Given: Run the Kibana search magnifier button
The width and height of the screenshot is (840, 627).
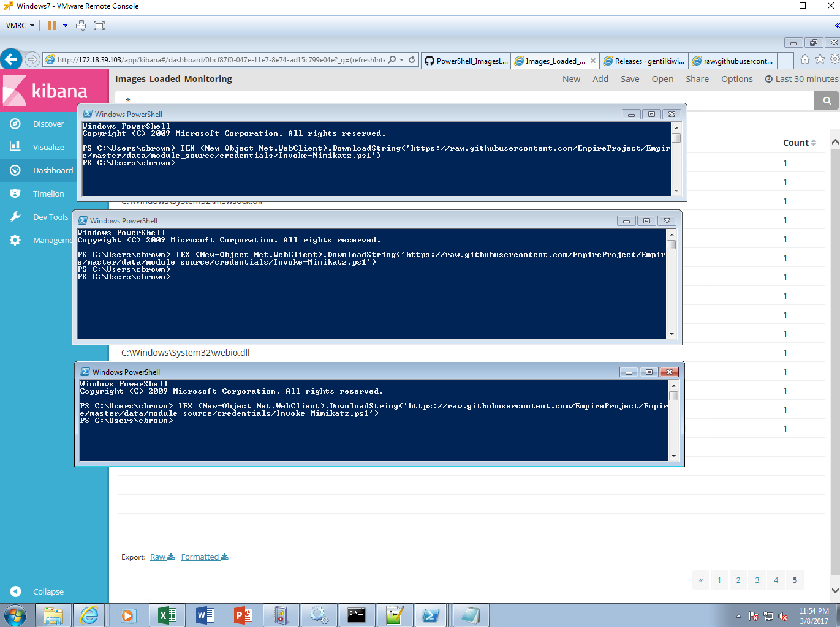Looking at the screenshot, I should (x=827, y=100).
